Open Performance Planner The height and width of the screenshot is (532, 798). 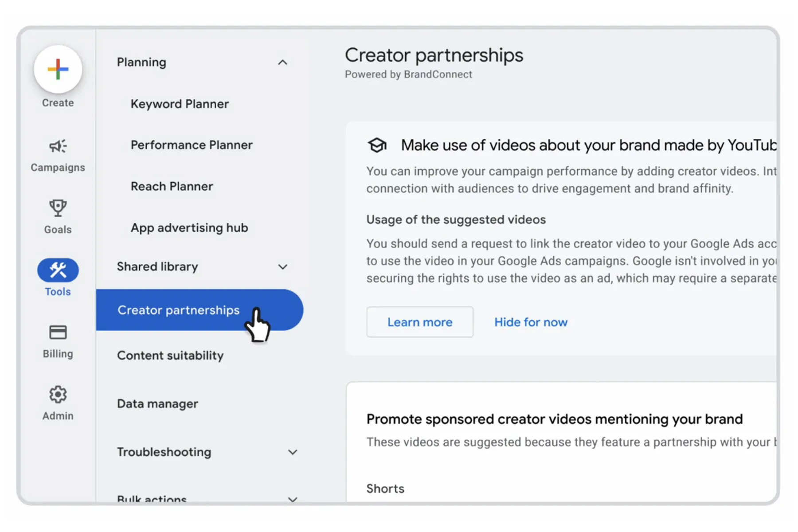[x=192, y=145]
